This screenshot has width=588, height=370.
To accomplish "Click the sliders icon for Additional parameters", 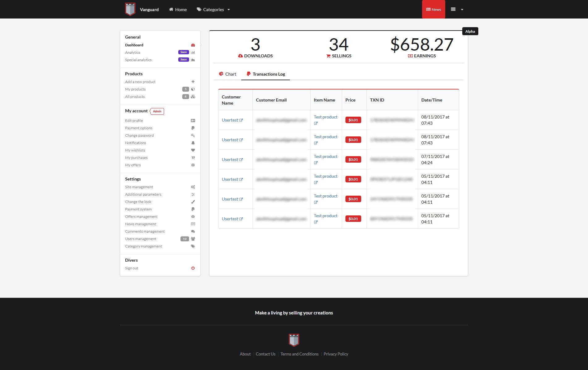I will click(193, 194).
